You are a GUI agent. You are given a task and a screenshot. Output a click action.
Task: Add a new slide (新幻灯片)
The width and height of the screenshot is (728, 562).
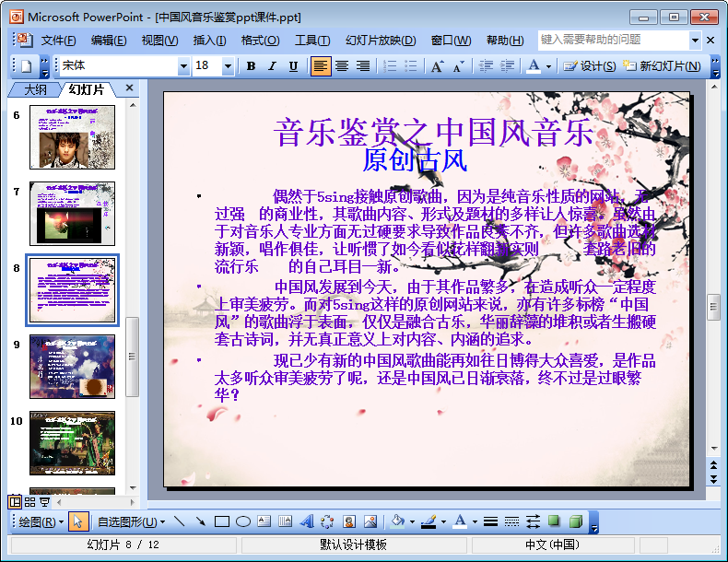pyautogui.click(x=662, y=66)
